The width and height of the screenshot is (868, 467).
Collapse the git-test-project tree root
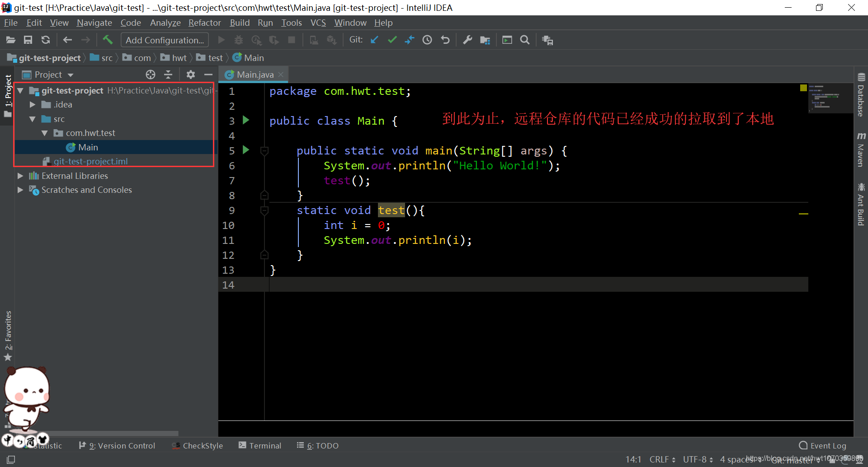tap(20, 91)
